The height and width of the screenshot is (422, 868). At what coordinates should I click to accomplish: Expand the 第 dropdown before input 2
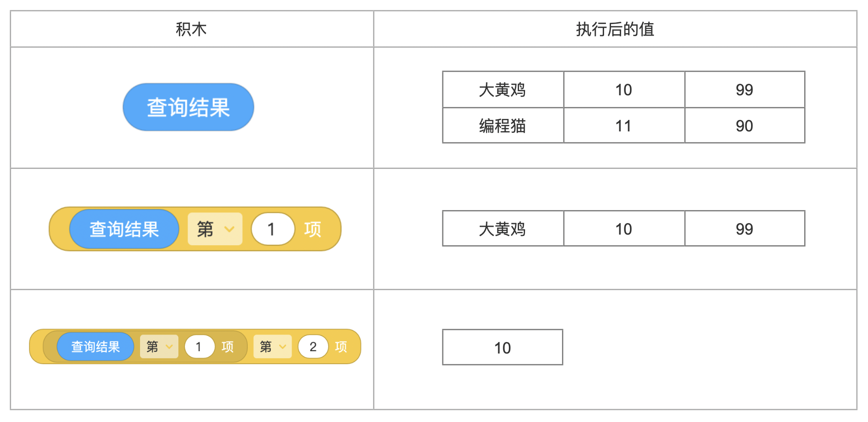click(273, 347)
